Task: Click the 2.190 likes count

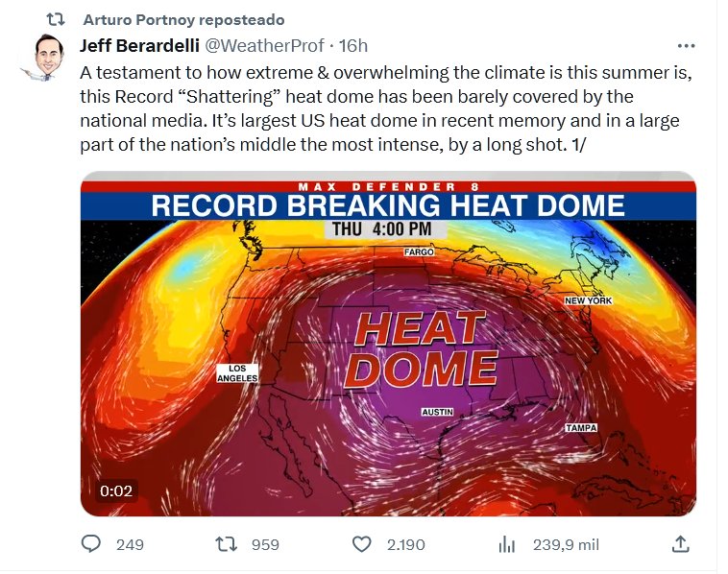Action: tap(405, 544)
